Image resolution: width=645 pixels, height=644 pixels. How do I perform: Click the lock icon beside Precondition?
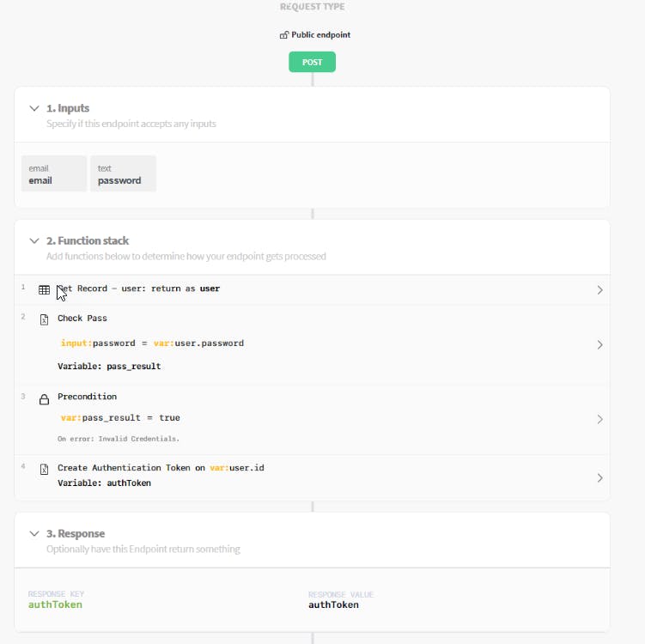pos(45,399)
